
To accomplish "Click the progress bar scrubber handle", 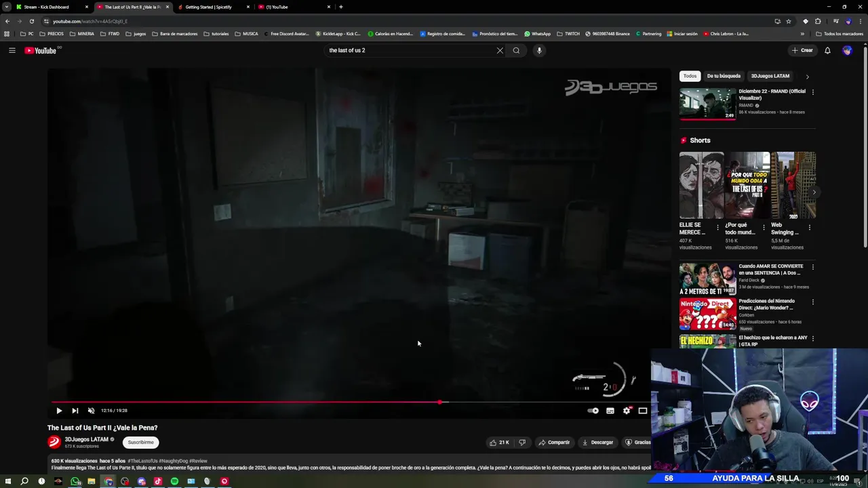I will (440, 403).
